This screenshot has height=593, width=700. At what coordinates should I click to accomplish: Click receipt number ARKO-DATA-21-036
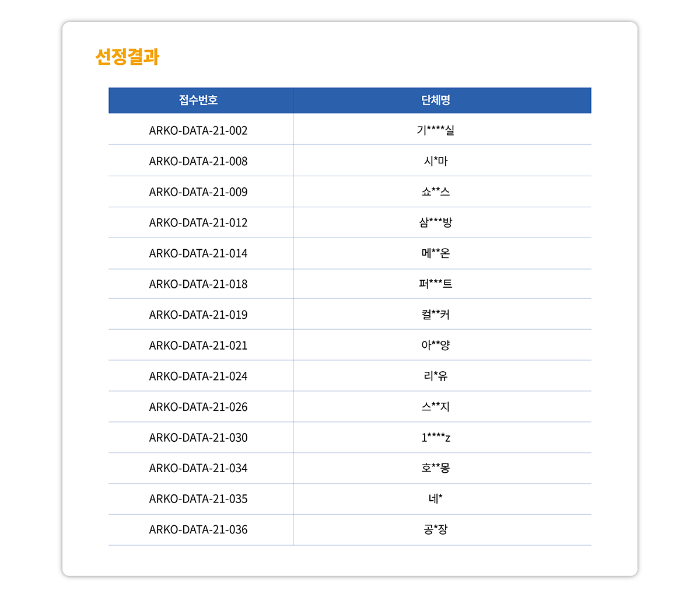pyautogui.click(x=198, y=529)
